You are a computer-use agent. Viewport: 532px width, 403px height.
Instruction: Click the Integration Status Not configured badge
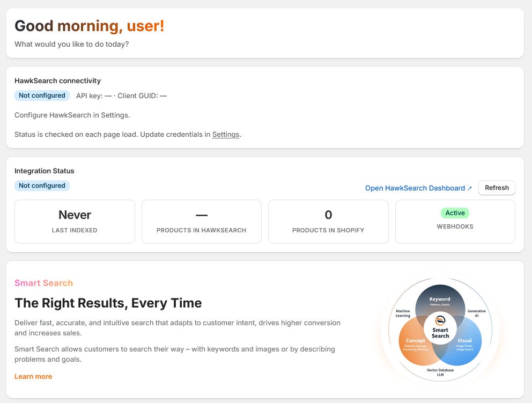(x=42, y=186)
